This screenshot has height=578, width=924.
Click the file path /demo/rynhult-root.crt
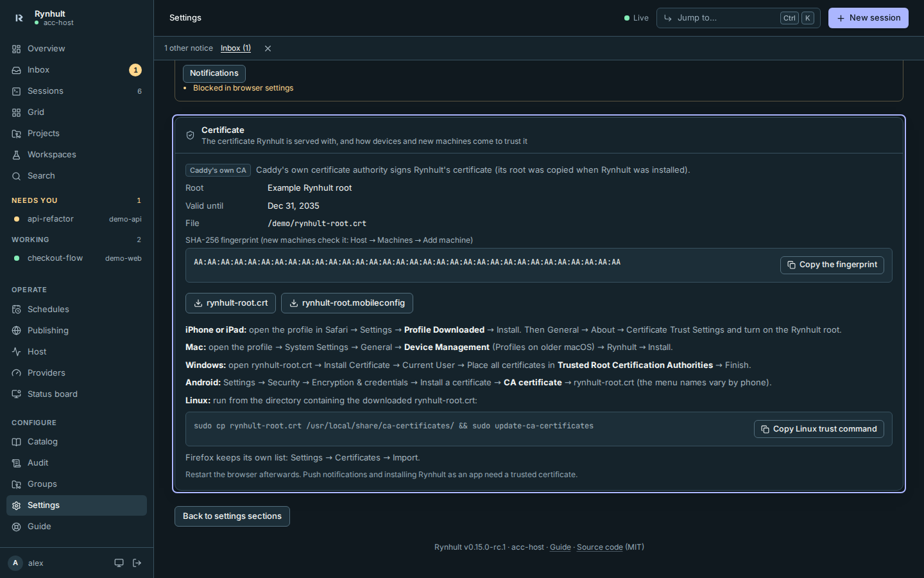coord(317,223)
